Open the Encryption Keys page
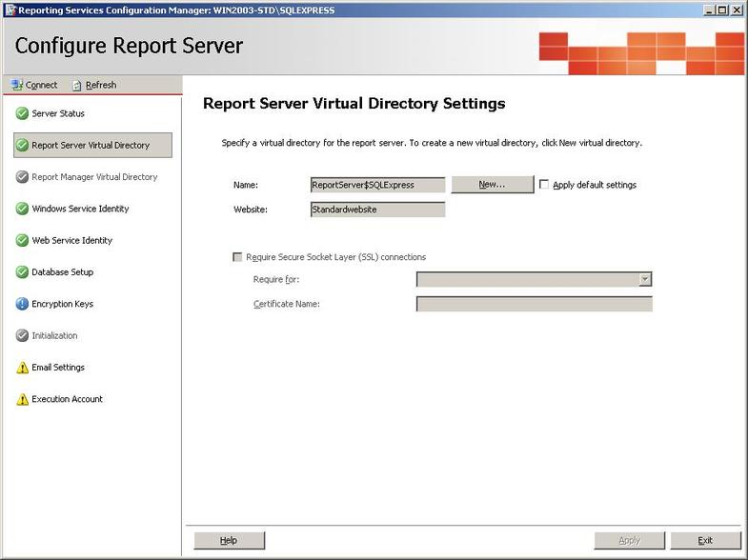748x560 pixels. pos(63,304)
